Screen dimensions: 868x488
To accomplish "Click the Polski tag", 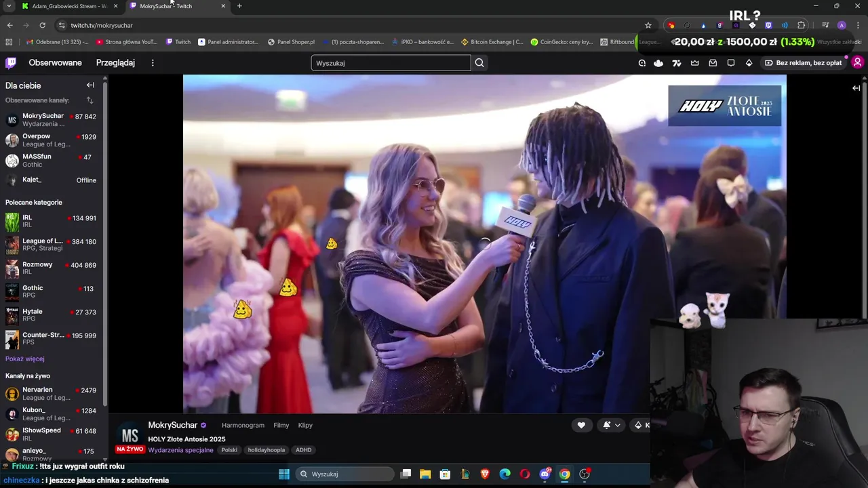I will coord(229,450).
